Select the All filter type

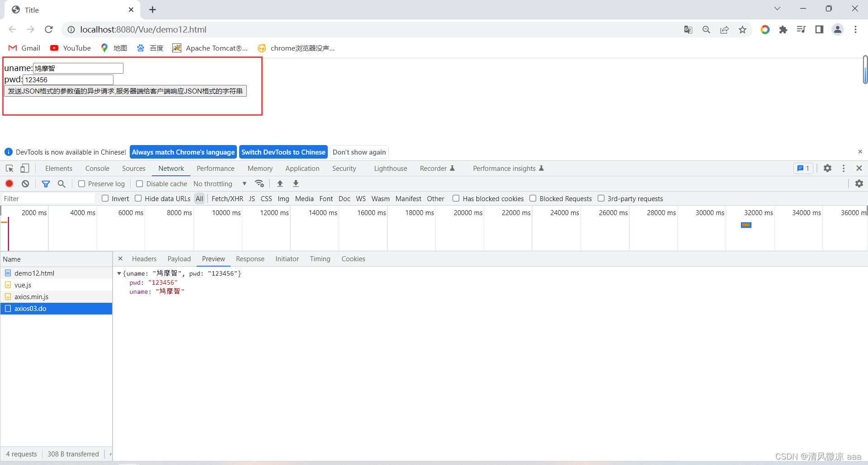[199, 198]
